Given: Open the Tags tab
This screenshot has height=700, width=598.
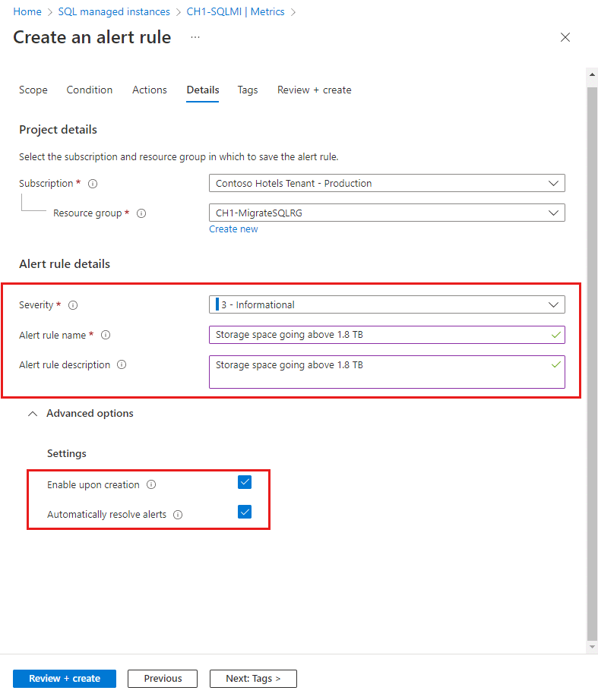Looking at the screenshot, I should pos(248,90).
